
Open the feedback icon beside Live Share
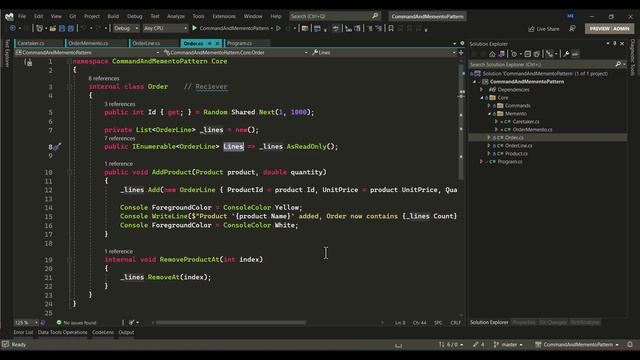572,29
